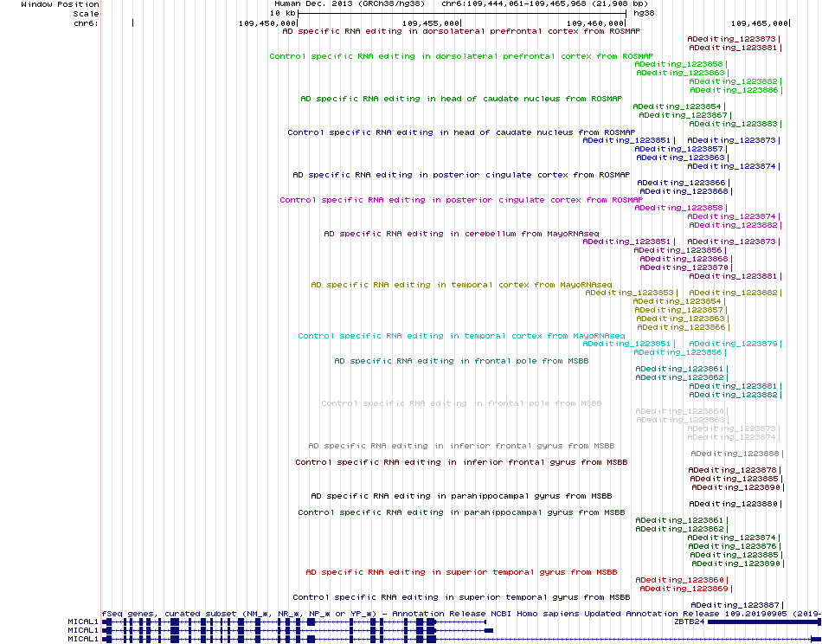Click the 109,455,000 position ruler label
Screen dimensions: 822x644
[x=430, y=23]
